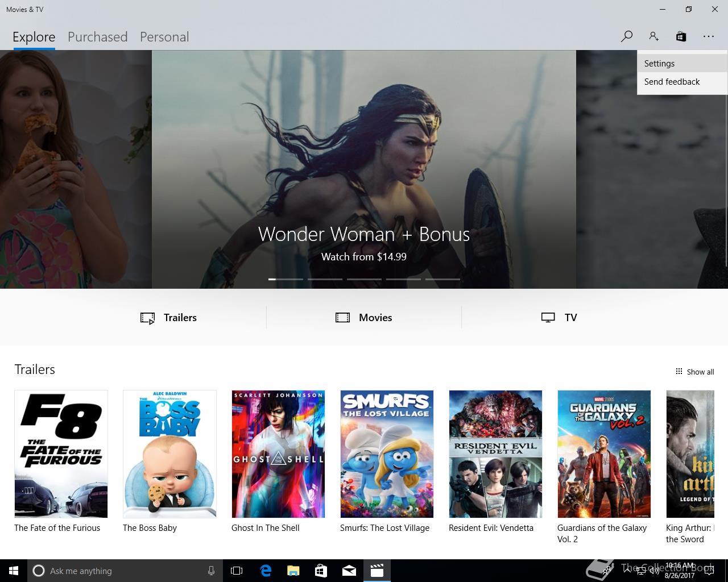This screenshot has width=728, height=582.
Task: Open the Purchased tab
Action: [x=97, y=37]
